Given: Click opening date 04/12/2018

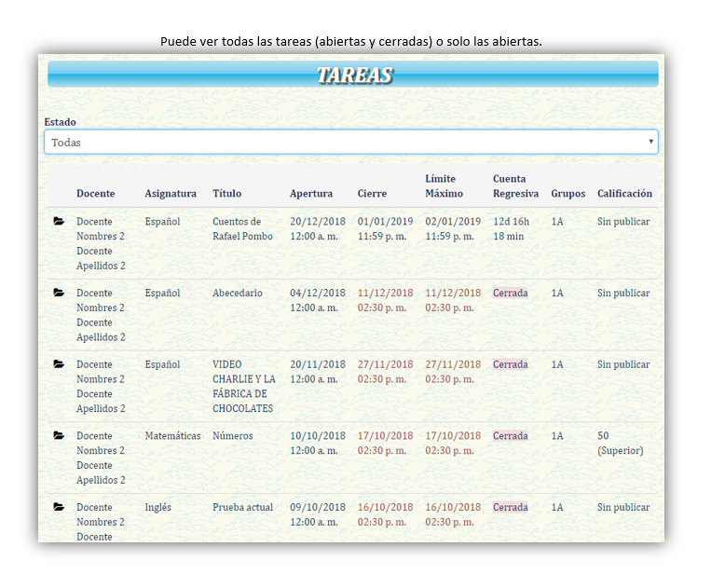Looking at the screenshot, I should [x=318, y=293].
